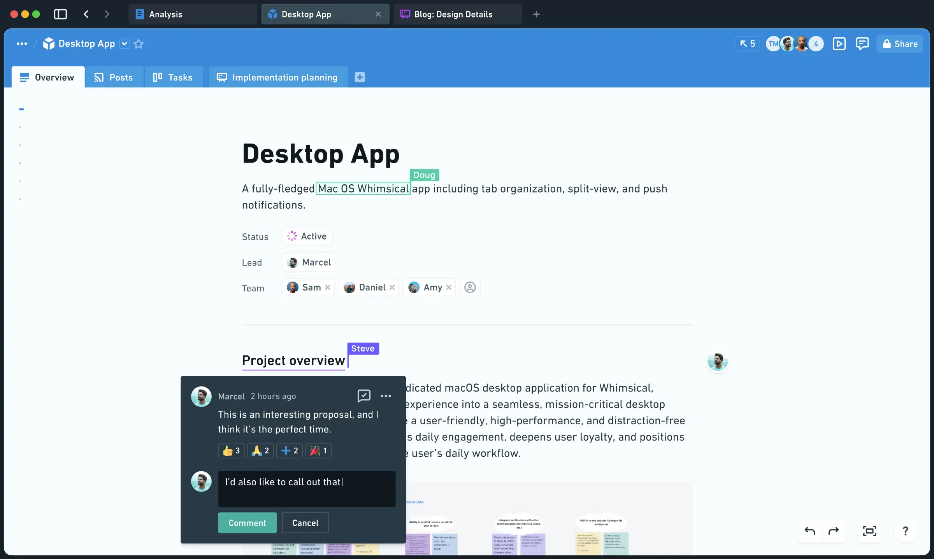The height and width of the screenshot is (560, 934).
Task: Open the comments panel icon
Action: click(x=862, y=44)
